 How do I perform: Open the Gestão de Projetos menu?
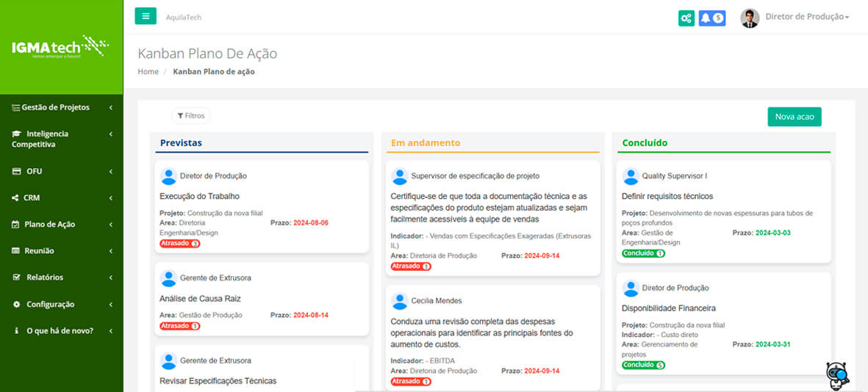pyautogui.click(x=62, y=107)
